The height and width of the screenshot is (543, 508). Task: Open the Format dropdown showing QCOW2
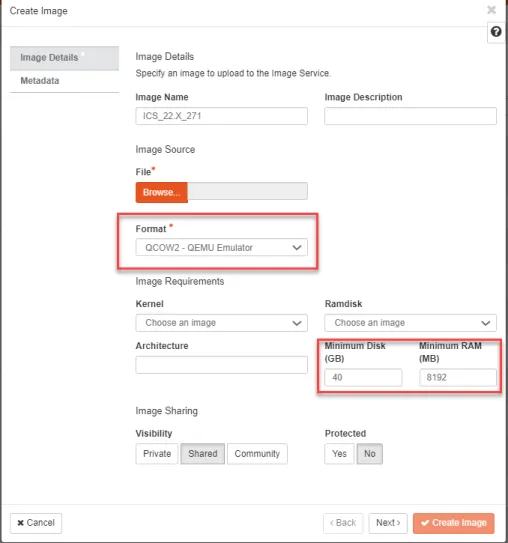point(221,247)
